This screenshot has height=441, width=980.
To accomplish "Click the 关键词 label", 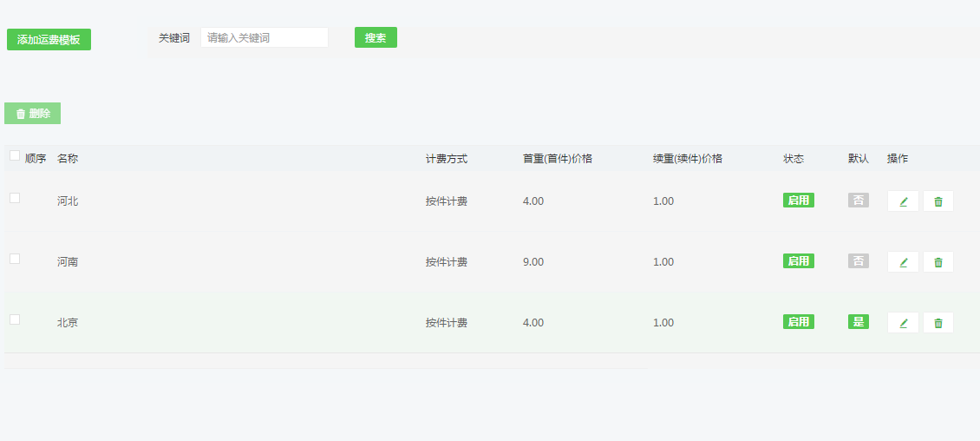I will (173, 38).
